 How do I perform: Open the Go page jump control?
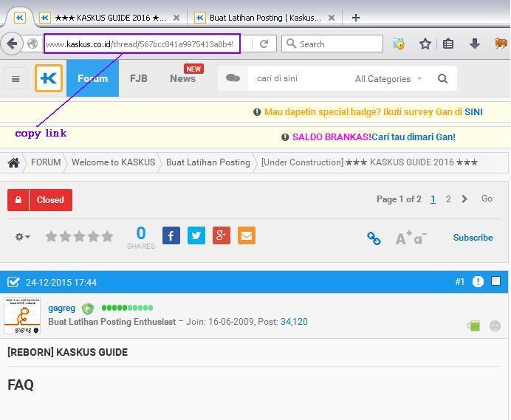tap(487, 199)
